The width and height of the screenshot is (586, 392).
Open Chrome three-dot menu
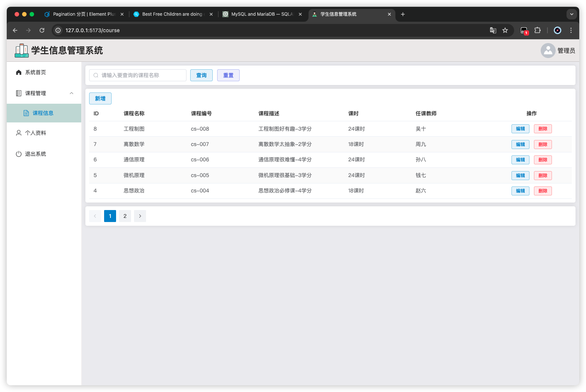click(x=571, y=30)
